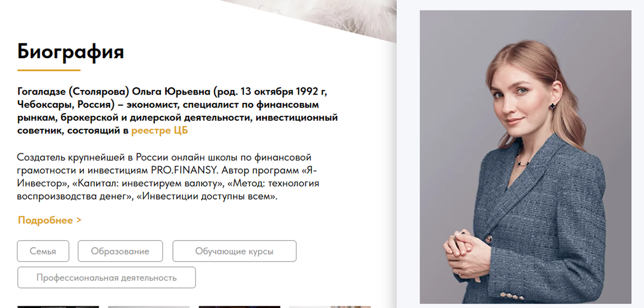Viewport: 644px width, 308px height.
Task: Click the name Гогаладзе (Столярова) Ольга Юрьевна
Action: point(114,91)
